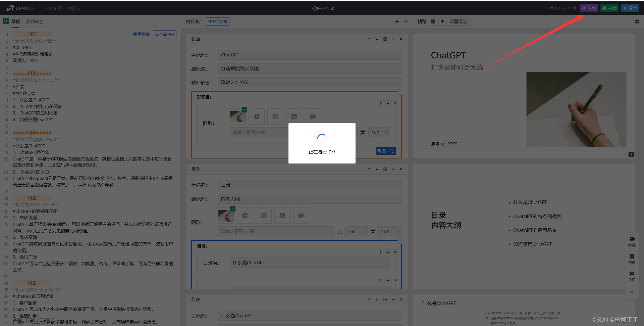Edit the 副标题 field 打造智能对话系统
The width and height of the screenshot is (644, 326).
point(310,68)
